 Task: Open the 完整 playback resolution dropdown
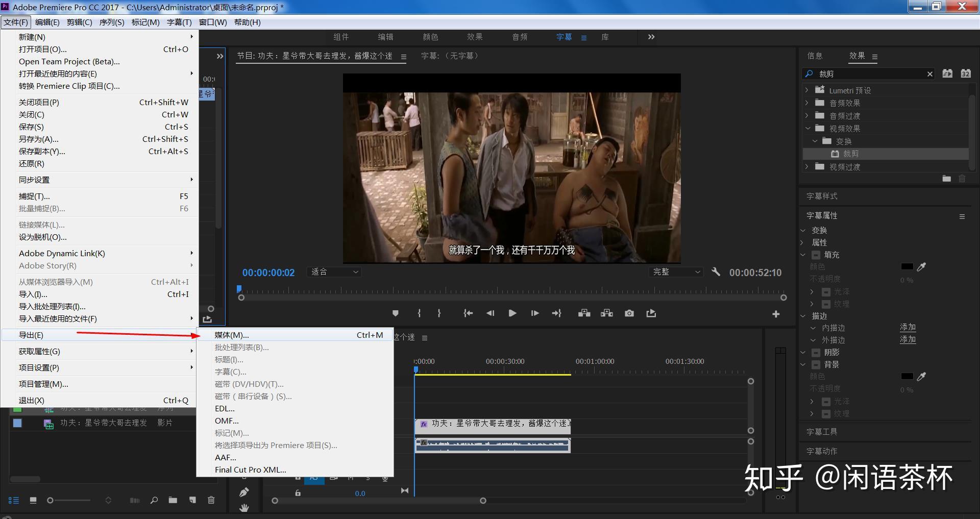point(676,272)
